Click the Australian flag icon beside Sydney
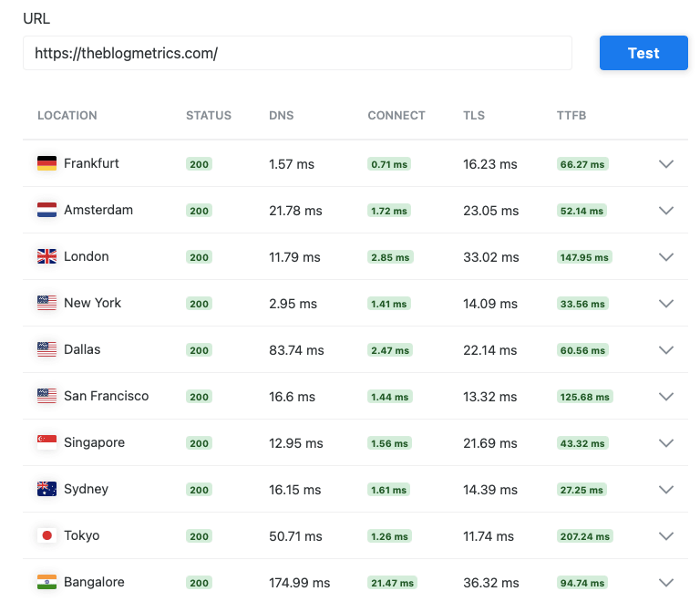Viewport: 700px width, 612px height. (46, 490)
